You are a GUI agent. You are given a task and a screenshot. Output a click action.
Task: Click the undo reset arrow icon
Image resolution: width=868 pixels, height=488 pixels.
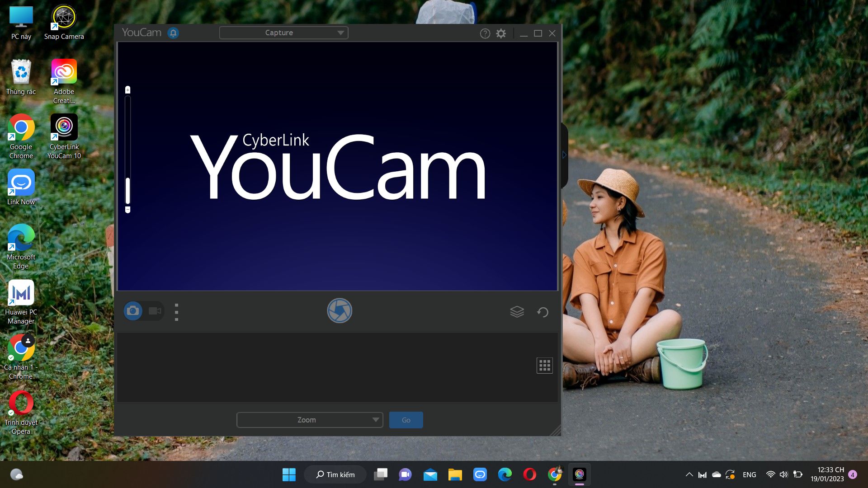[x=542, y=312]
